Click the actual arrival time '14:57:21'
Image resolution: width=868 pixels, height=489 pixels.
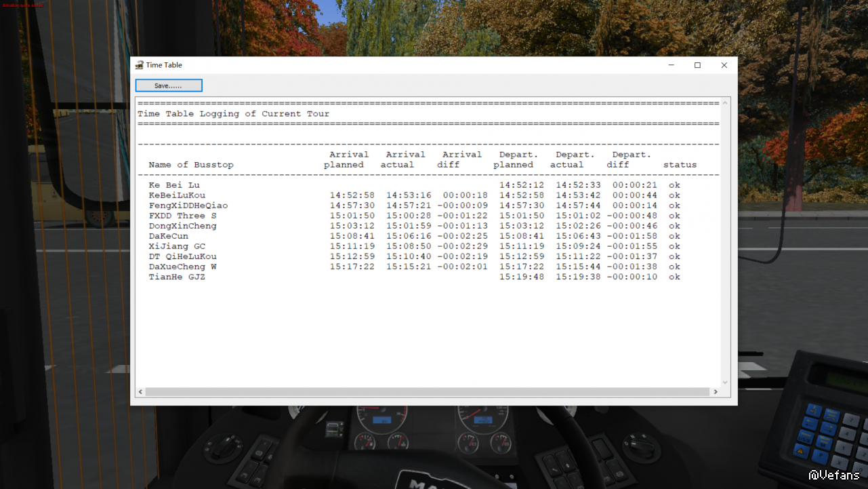[x=409, y=206]
